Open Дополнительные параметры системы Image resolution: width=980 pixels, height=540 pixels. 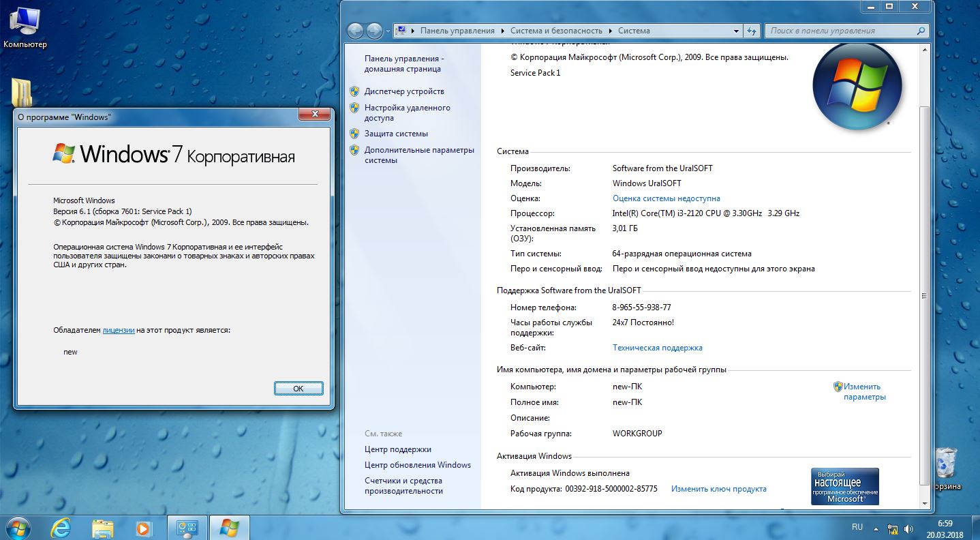click(x=419, y=155)
